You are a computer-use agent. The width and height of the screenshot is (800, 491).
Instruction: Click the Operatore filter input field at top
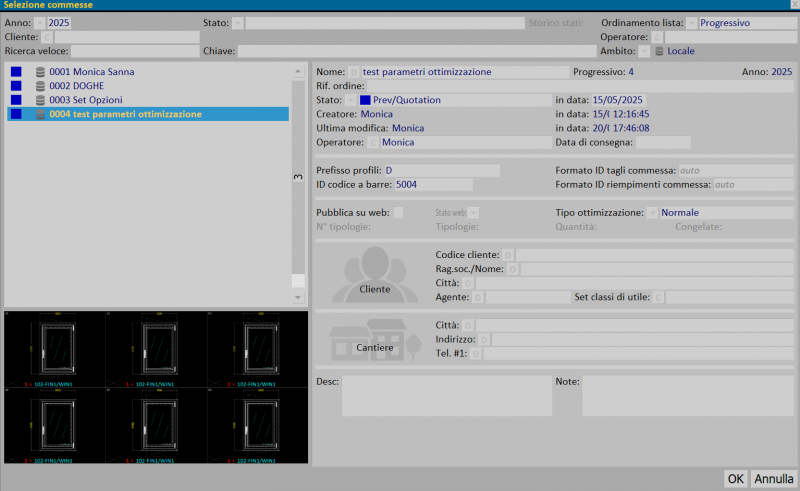point(730,37)
